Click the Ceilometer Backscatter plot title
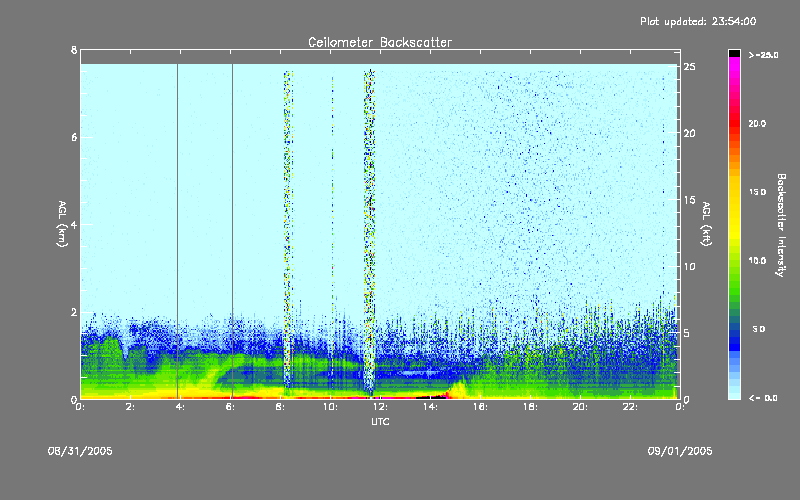The height and width of the screenshot is (500, 800). pyautogui.click(x=380, y=42)
